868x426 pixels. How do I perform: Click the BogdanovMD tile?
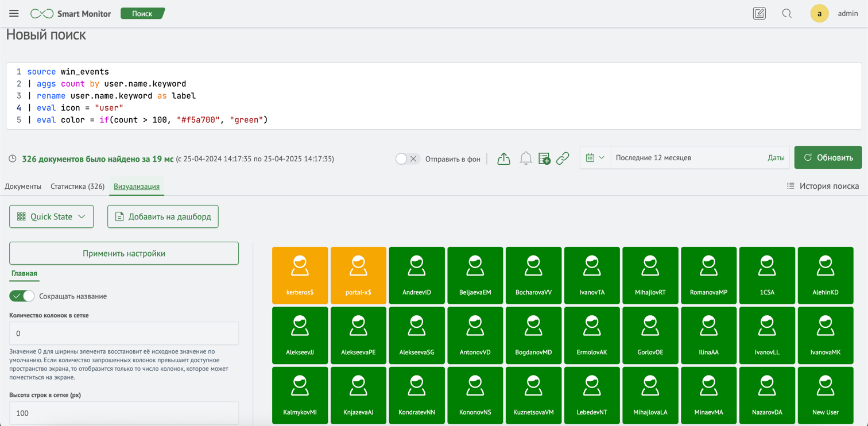pyautogui.click(x=534, y=335)
